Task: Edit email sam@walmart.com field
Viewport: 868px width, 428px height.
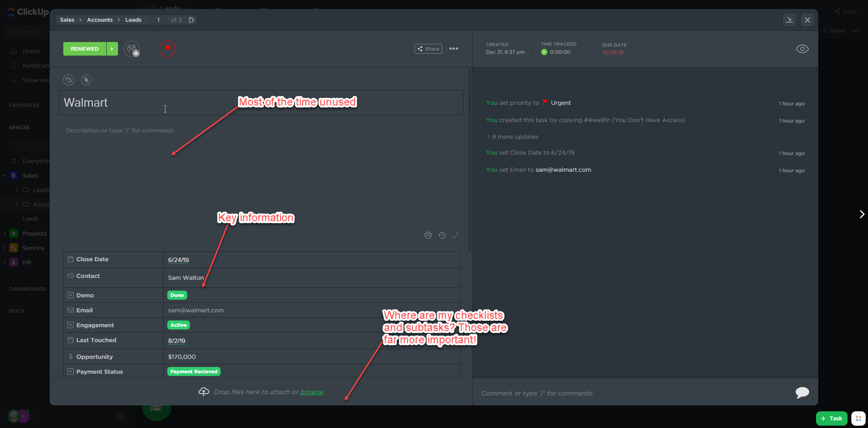Action: [x=196, y=310]
